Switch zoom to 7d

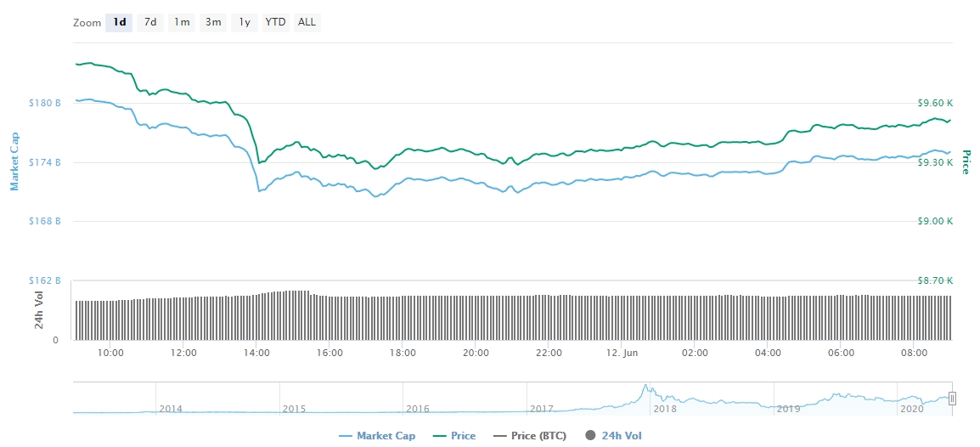pos(150,22)
